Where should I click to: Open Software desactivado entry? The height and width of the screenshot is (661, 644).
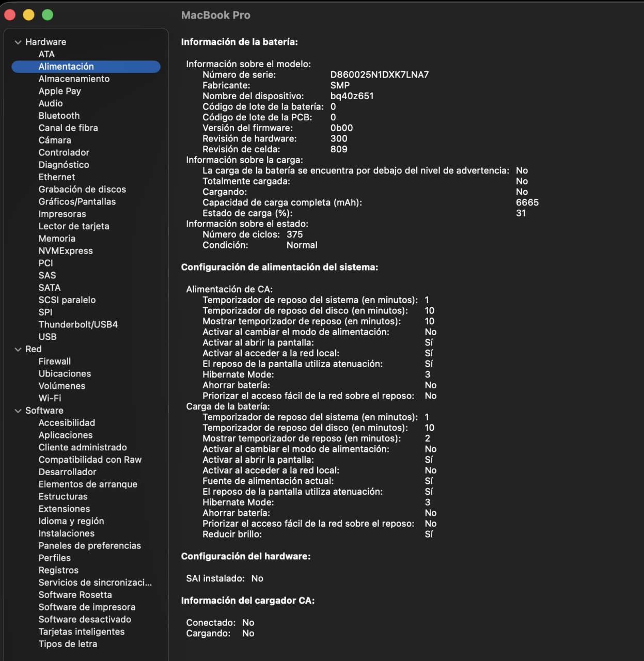coord(85,620)
